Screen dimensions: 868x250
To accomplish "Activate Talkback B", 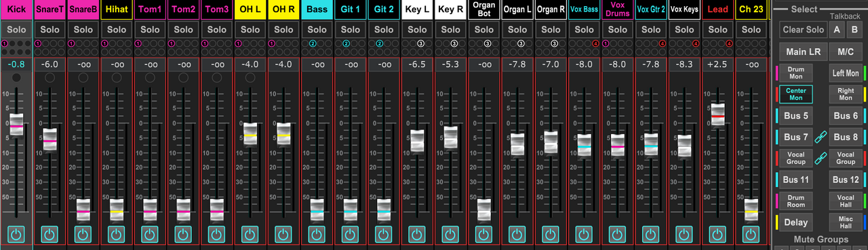I will [x=854, y=30].
